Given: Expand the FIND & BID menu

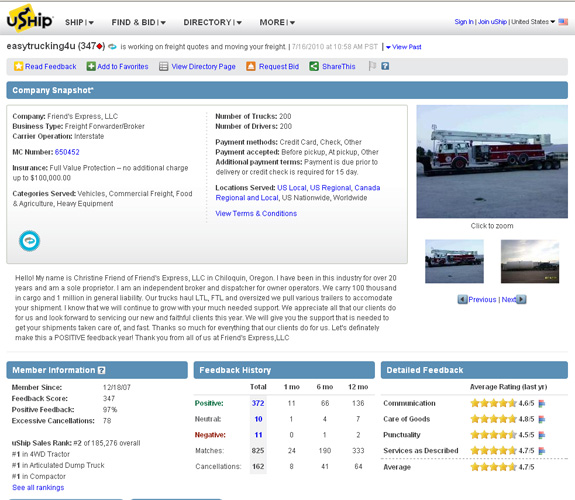Looking at the screenshot, I should point(139,22).
